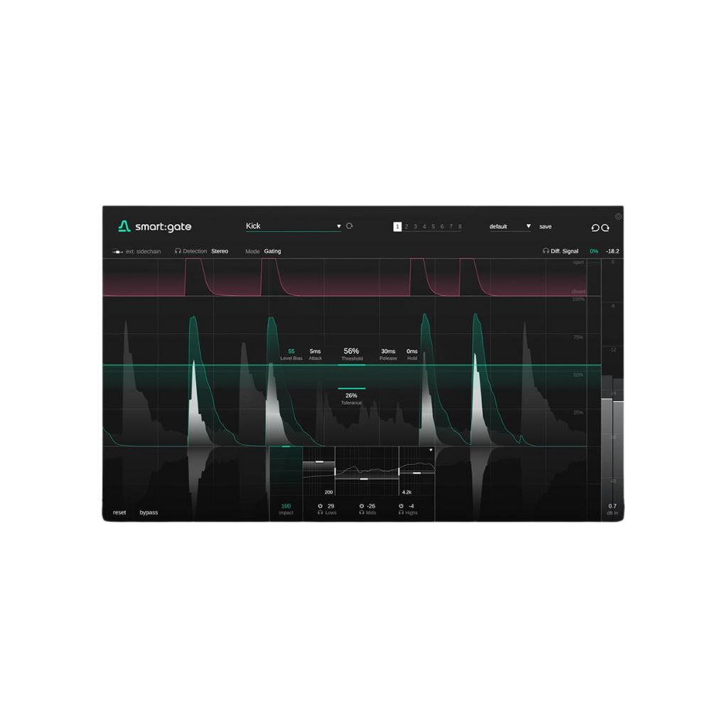
Task: Select state slot 8
Action: coord(460,227)
